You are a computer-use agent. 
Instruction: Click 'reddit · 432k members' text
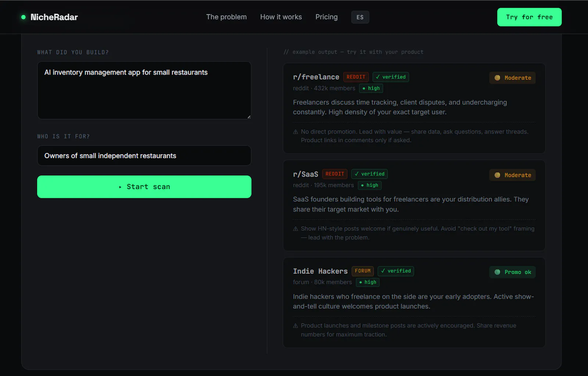tap(324, 88)
